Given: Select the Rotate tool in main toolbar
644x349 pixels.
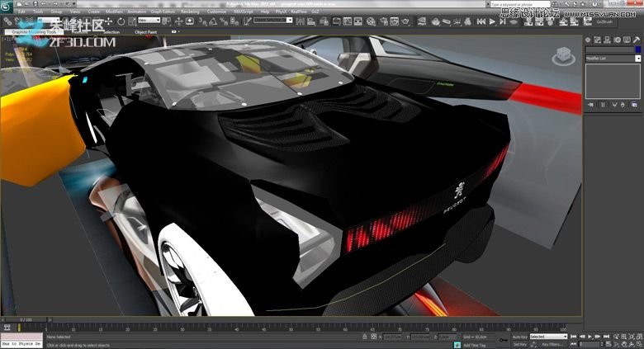Looking at the screenshot, I should (x=121, y=21).
